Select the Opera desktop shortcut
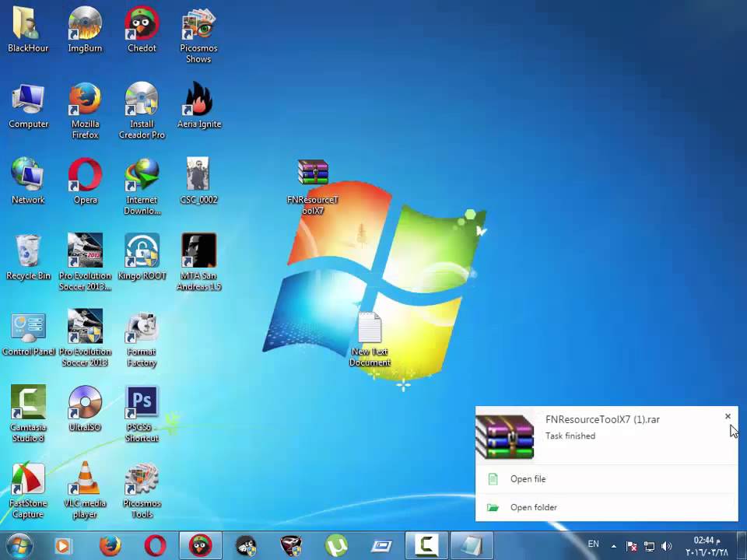The image size is (747, 560). coord(85,180)
